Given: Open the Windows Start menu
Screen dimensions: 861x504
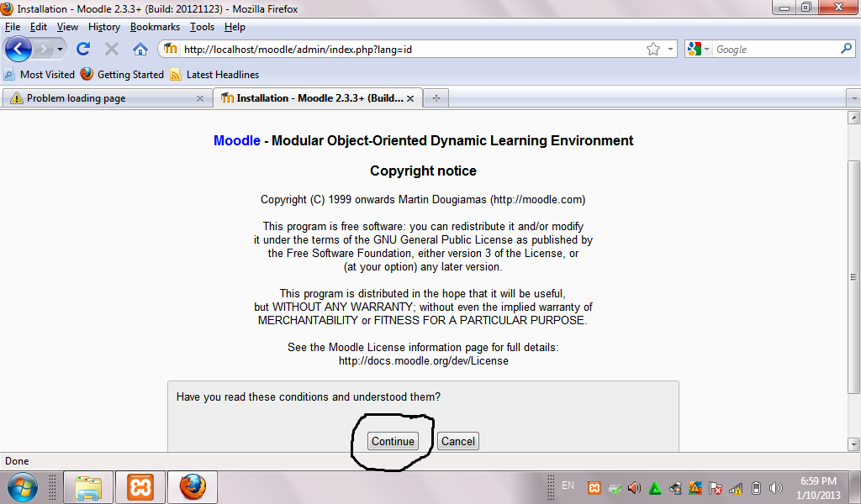Looking at the screenshot, I should (23, 487).
